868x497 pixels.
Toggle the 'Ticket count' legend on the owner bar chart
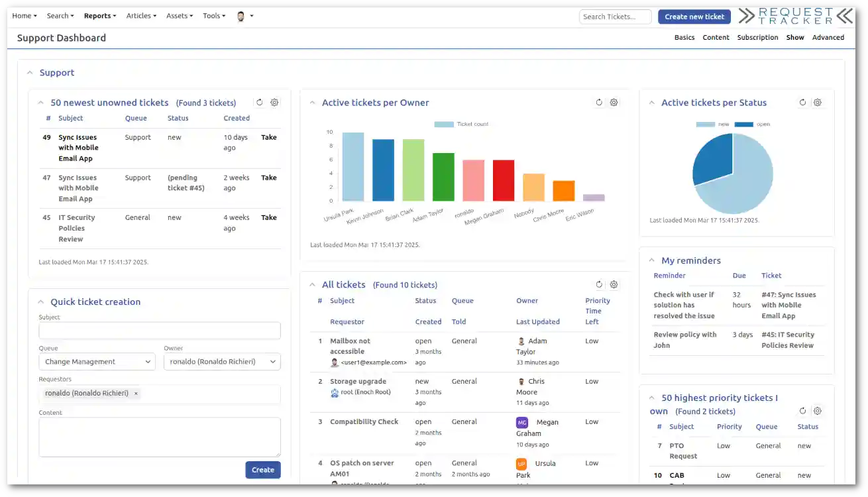pos(462,124)
